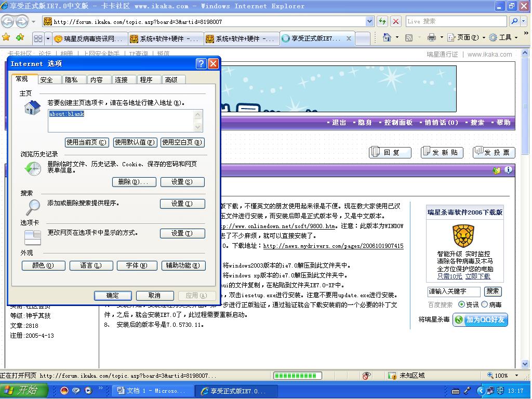Click the 颜色(O) button
The width and height of the screenshot is (532, 399).
click(44, 265)
